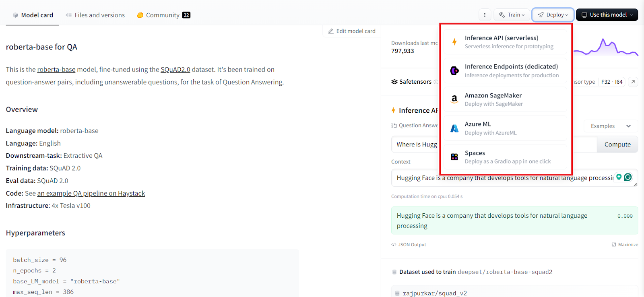Click the deepset/roberta-base-squad2 dataset text
The height and width of the screenshot is (297, 644).
[x=505, y=272]
